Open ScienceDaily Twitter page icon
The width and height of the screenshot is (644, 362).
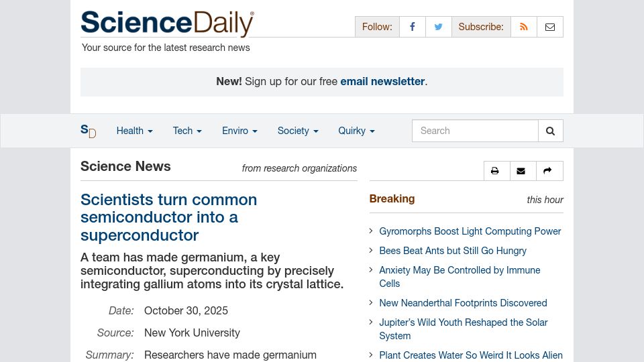(x=439, y=27)
